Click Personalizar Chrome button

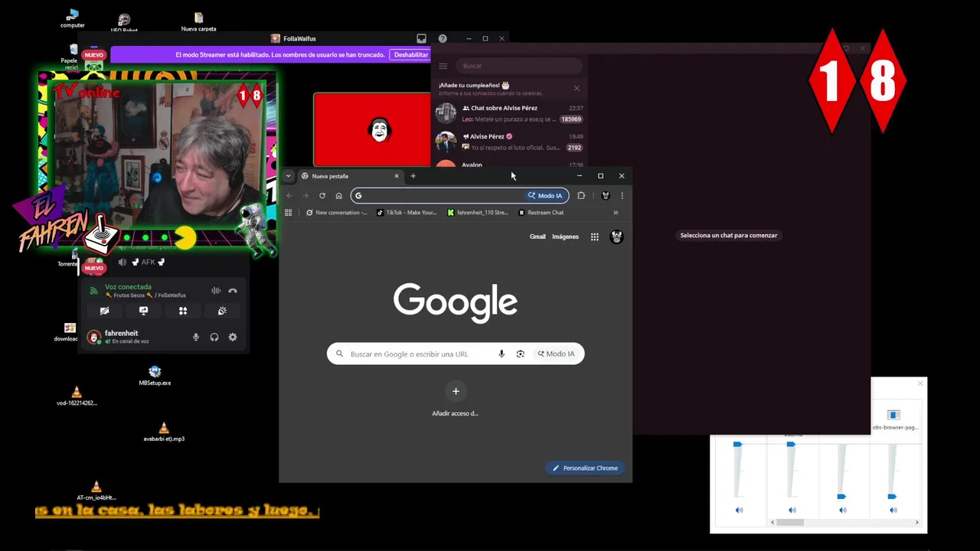point(585,468)
